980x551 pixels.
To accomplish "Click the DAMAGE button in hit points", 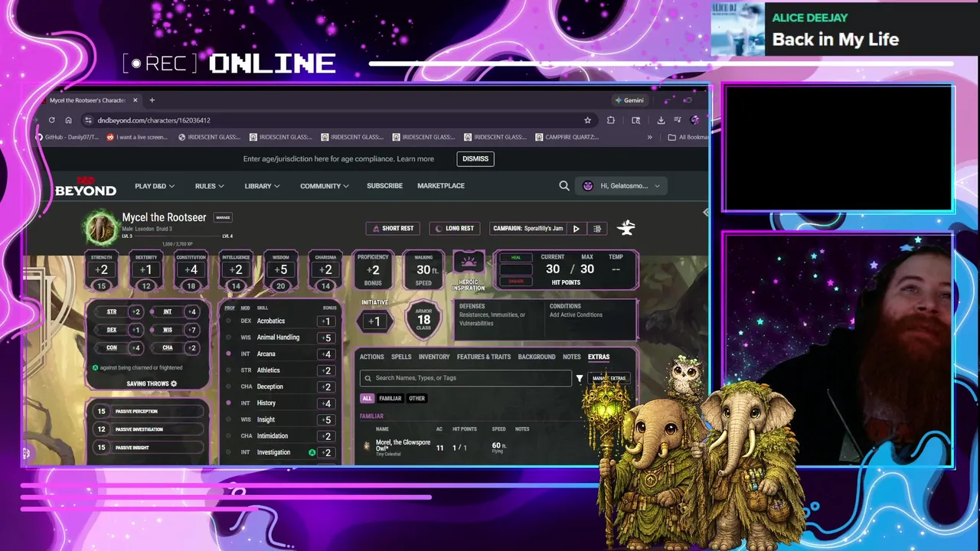I will (x=515, y=282).
